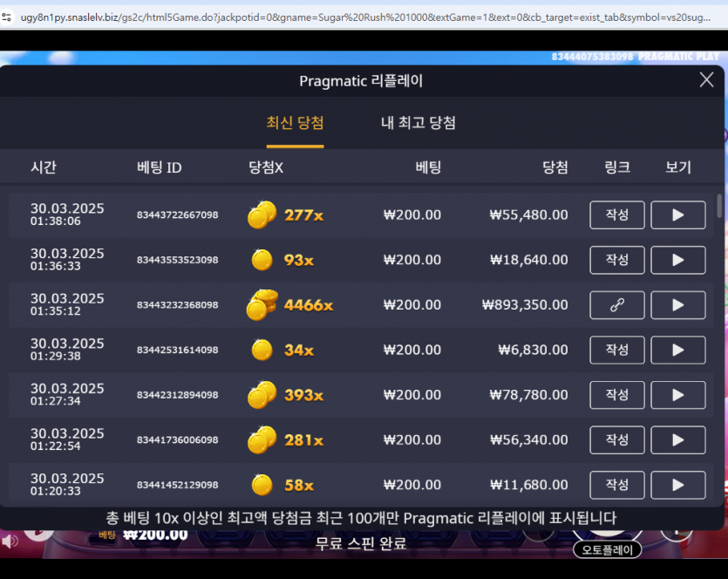Play replay for the 93x win
The width and height of the screenshot is (728, 579).
(677, 260)
